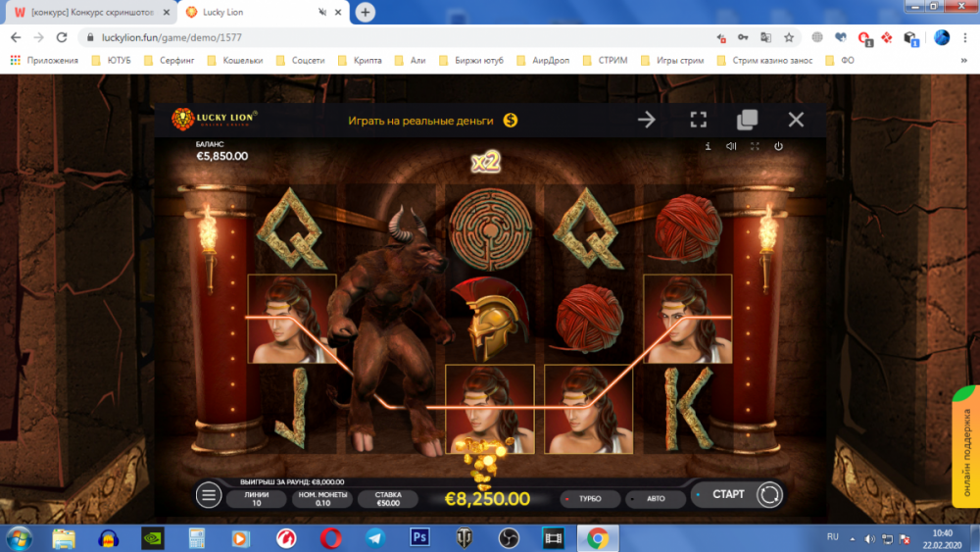Open the hamburger menu in the game

(x=209, y=495)
